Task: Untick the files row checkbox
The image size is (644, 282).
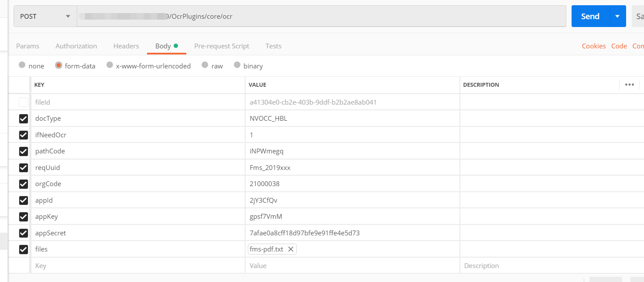Action: tap(24, 249)
